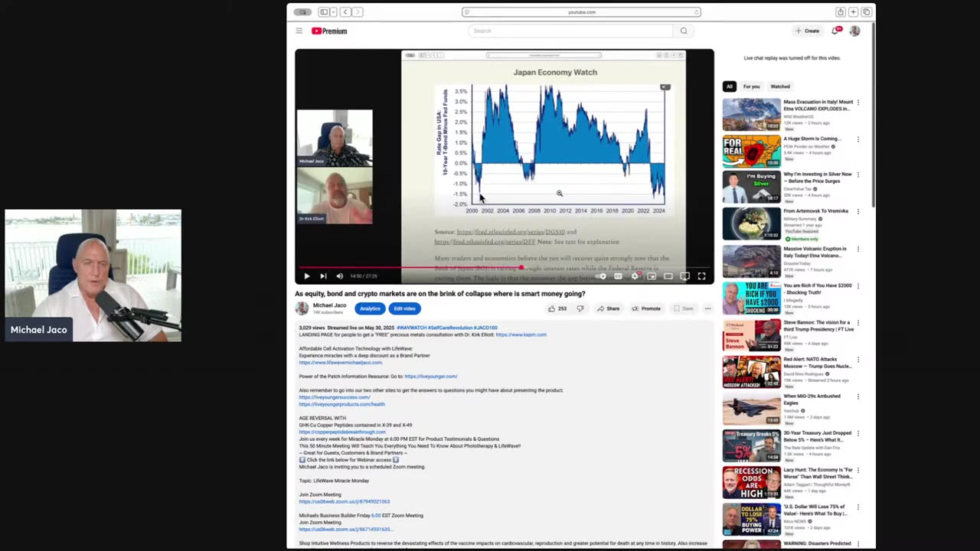Play the video
This screenshot has width=980, height=551.
[x=306, y=276]
